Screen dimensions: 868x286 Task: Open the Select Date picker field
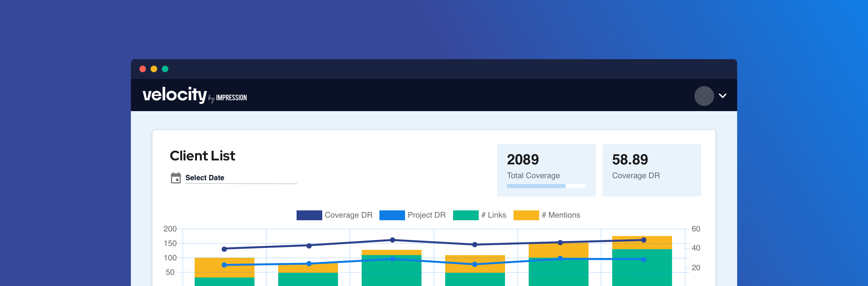tap(241, 178)
